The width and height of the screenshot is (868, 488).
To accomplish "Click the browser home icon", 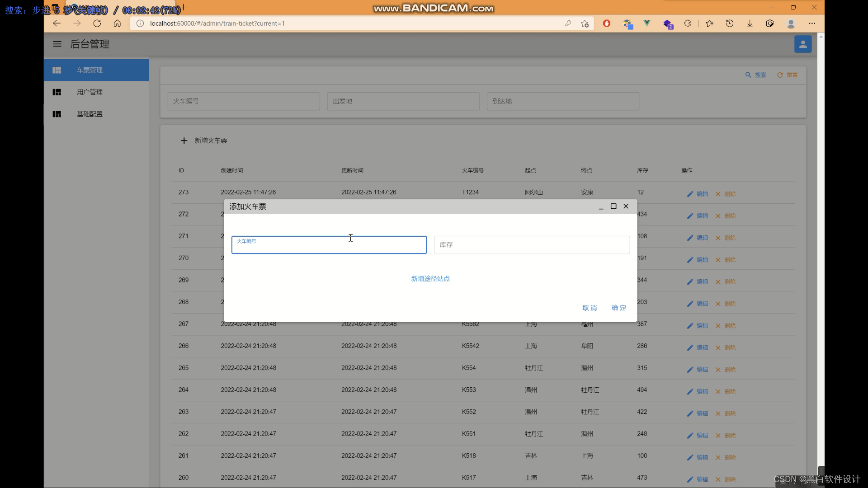I will coord(117,23).
